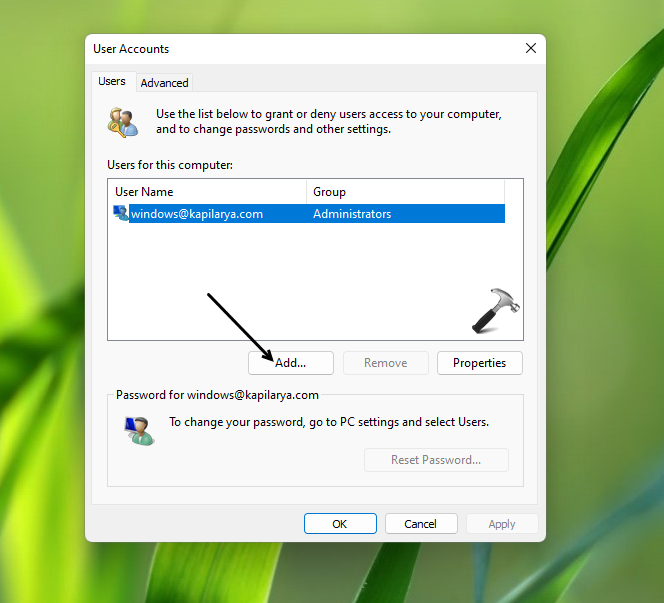Click the Remove button
The image size is (664, 603).
click(385, 363)
